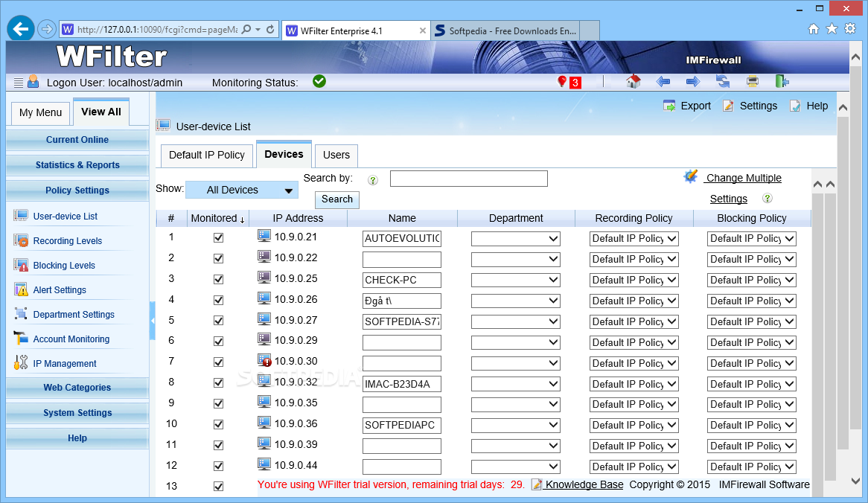This screenshot has width=868, height=503.
Task: Open Recording Policy dropdown for 10.9.0.22
Action: 634,259
